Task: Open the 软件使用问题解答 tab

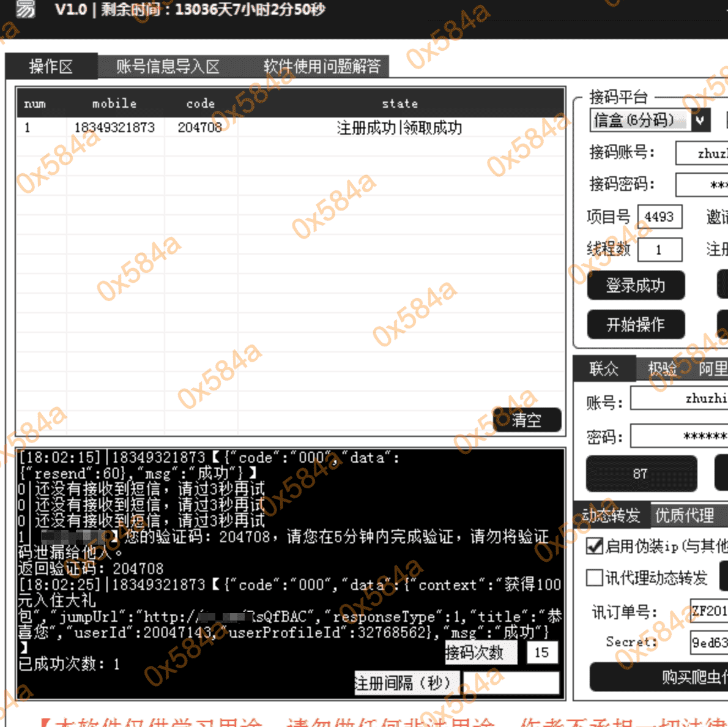Action: pos(322,66)
